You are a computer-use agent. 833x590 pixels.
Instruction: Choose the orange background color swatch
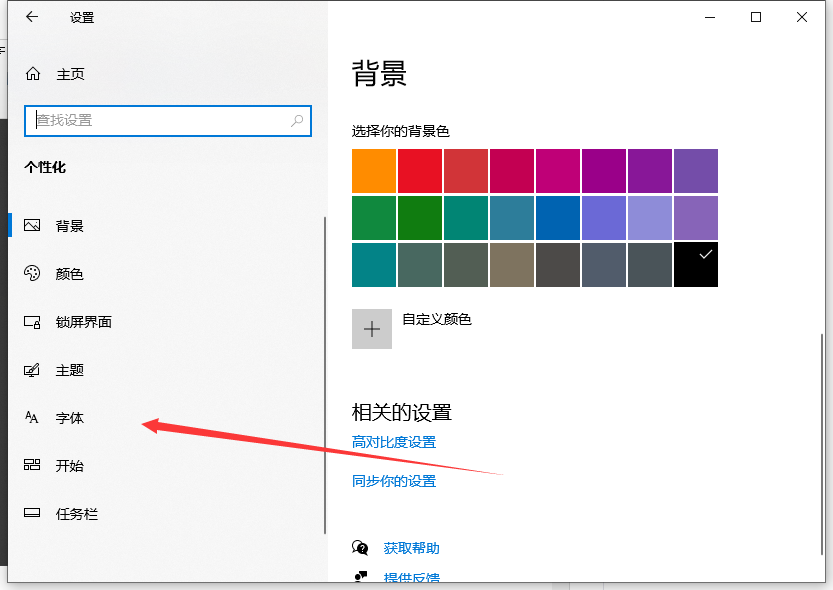pos(374,171)
